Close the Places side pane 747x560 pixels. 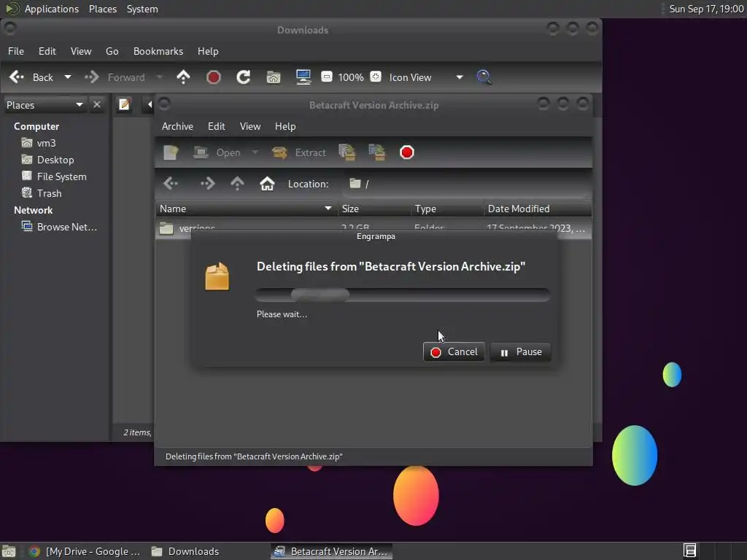pos(97,105)
